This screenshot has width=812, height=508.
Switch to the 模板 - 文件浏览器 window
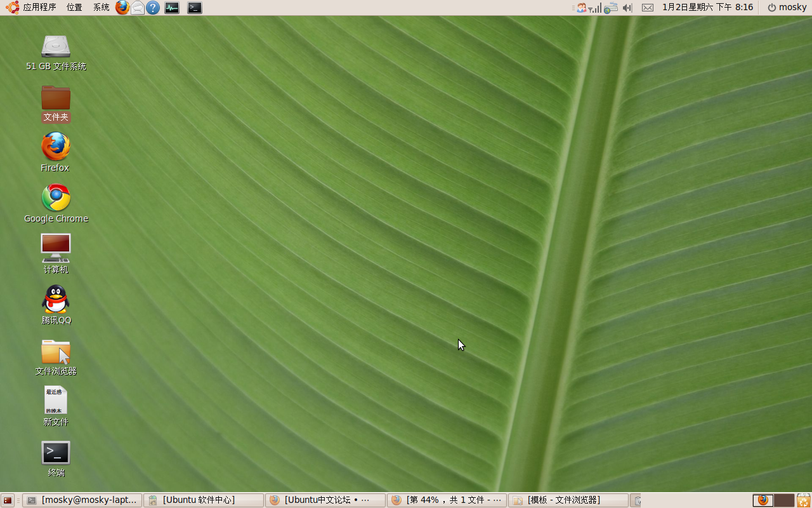(x=569, y=500)
